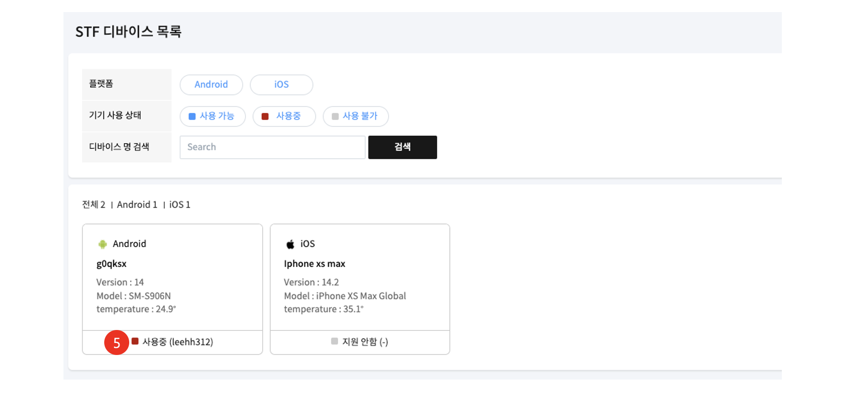
Task: Select the iOS 1 count tab
Action: (180, 205)
